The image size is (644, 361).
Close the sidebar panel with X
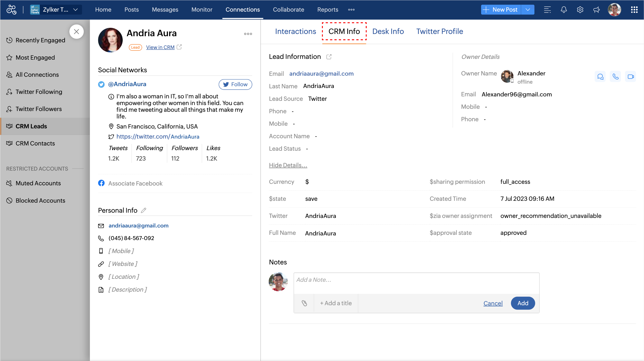click(x=76, y=32)
